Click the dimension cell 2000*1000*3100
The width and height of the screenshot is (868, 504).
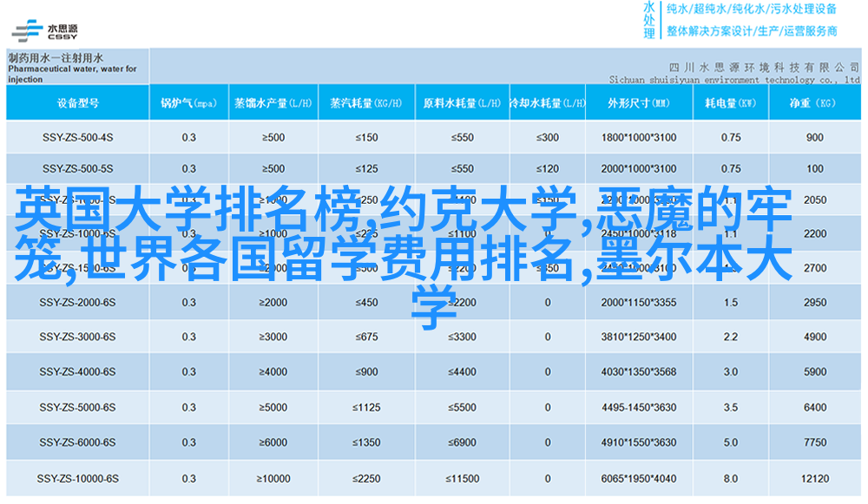tap(639, 169)
